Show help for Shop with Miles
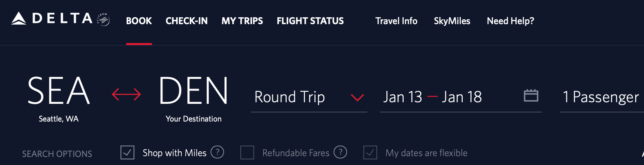The image size is (644, 165). 217,152
